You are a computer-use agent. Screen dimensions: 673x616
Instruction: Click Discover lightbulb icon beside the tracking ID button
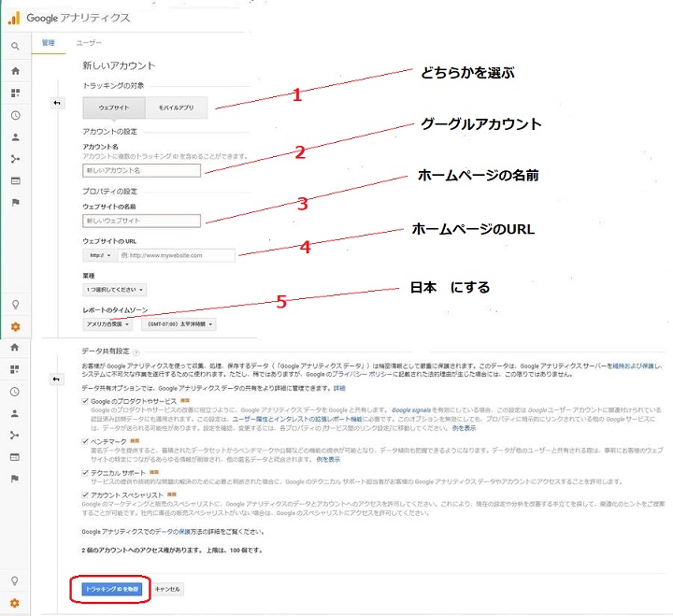15,581
